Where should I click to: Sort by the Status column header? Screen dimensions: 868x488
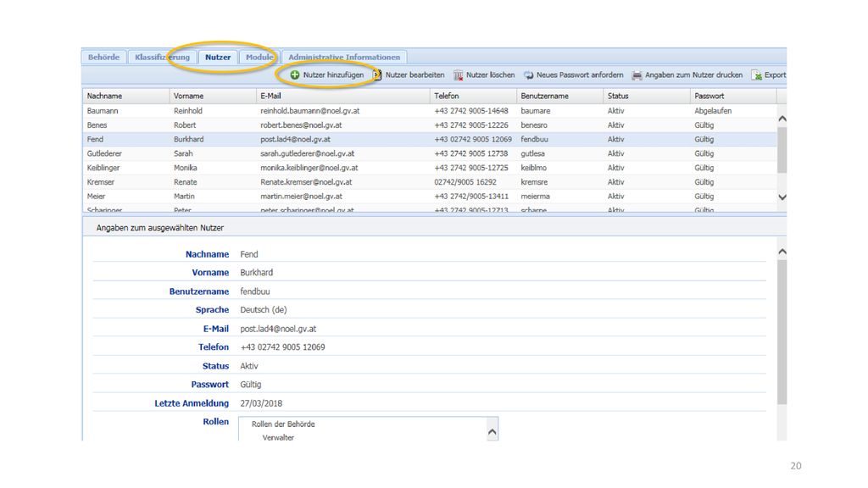(x=647, y=96)
